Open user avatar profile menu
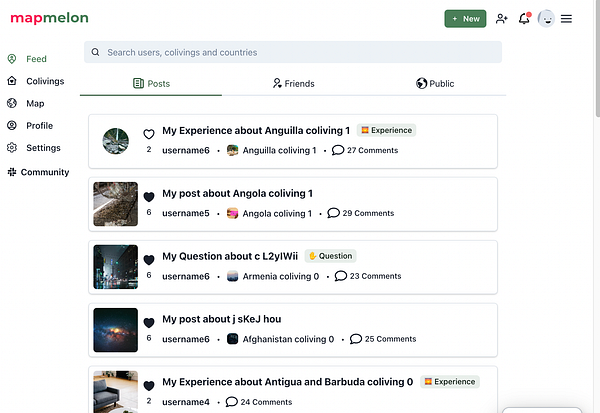This screenshot has width=600, height=413. click(x=546, y=19)
